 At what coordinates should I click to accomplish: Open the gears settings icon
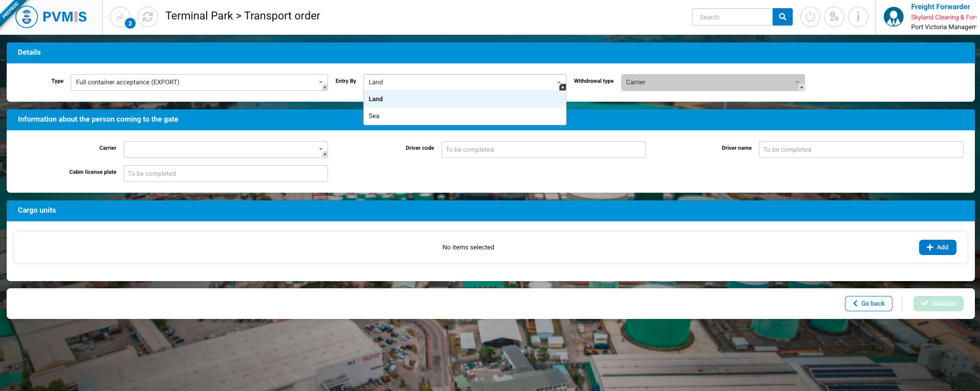(x=834, y=17)
